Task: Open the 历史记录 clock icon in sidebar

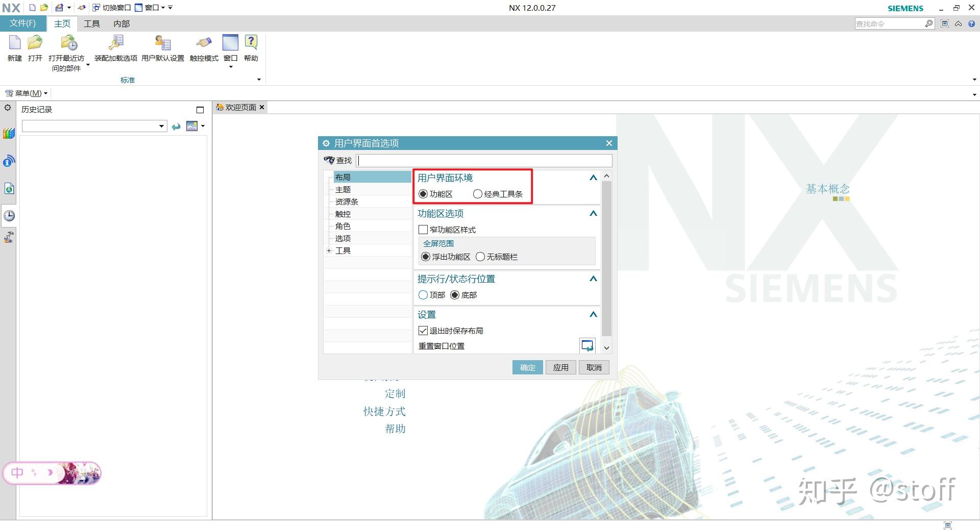Action: point(9,215)
